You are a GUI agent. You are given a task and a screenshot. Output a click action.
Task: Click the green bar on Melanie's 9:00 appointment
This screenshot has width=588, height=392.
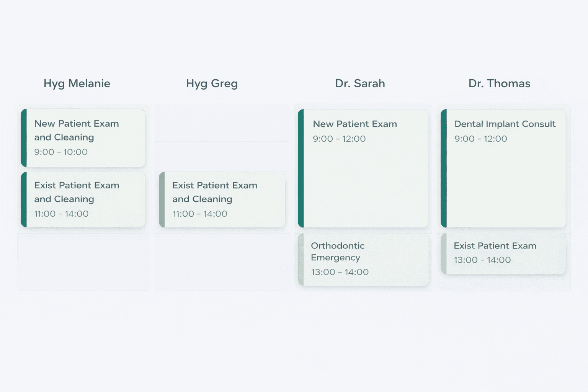pyautogui.click(x=24, y=138)
